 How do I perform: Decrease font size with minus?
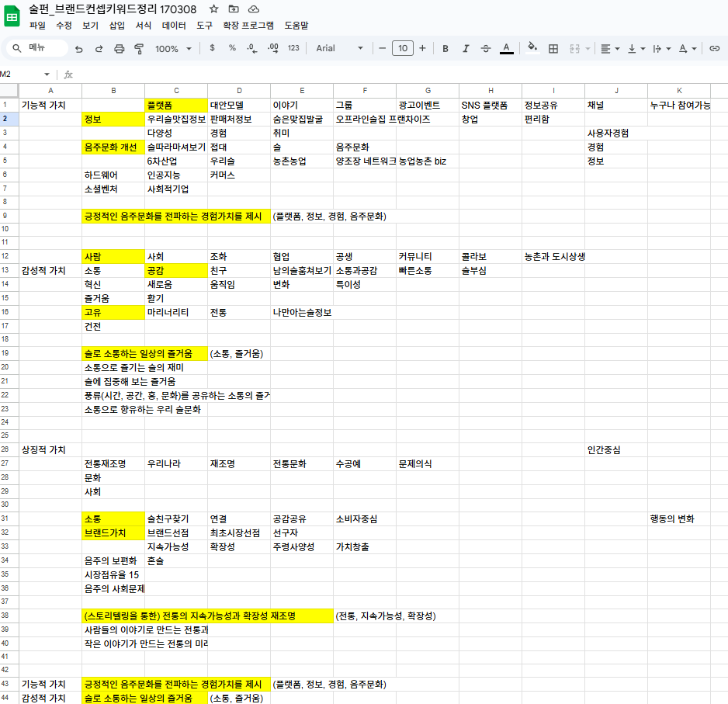(382, 48)
